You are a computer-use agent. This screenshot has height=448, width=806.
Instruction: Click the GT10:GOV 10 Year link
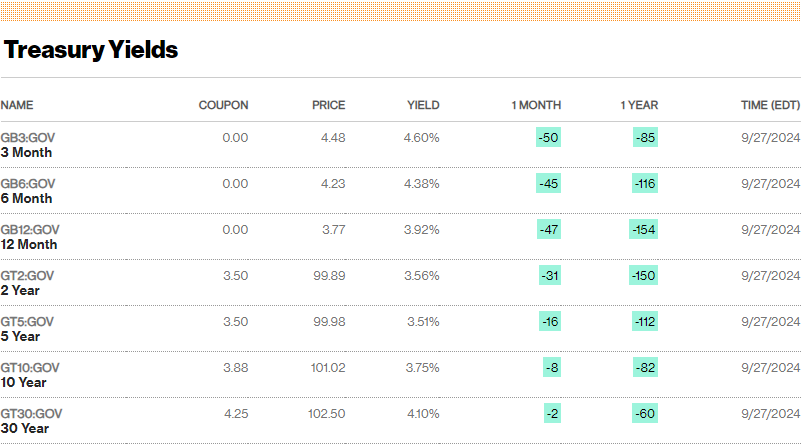point(30,375)
